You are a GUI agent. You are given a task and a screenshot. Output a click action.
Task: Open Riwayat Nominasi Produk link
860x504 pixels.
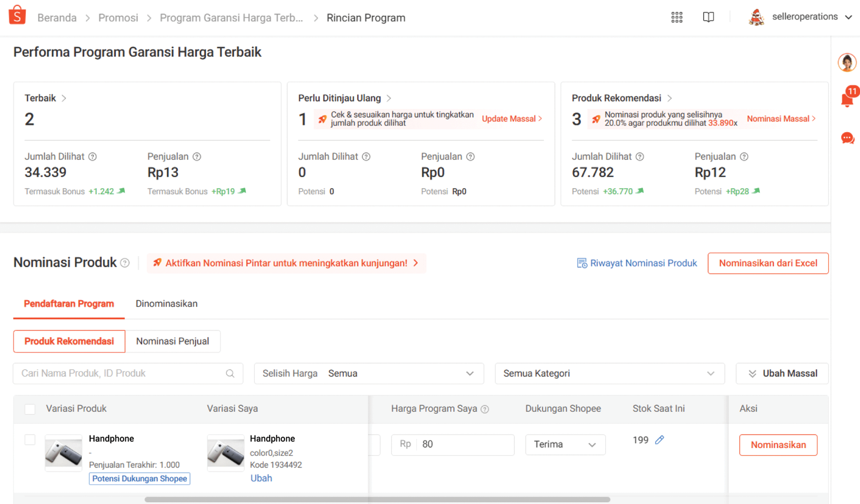tap(643, 263)
